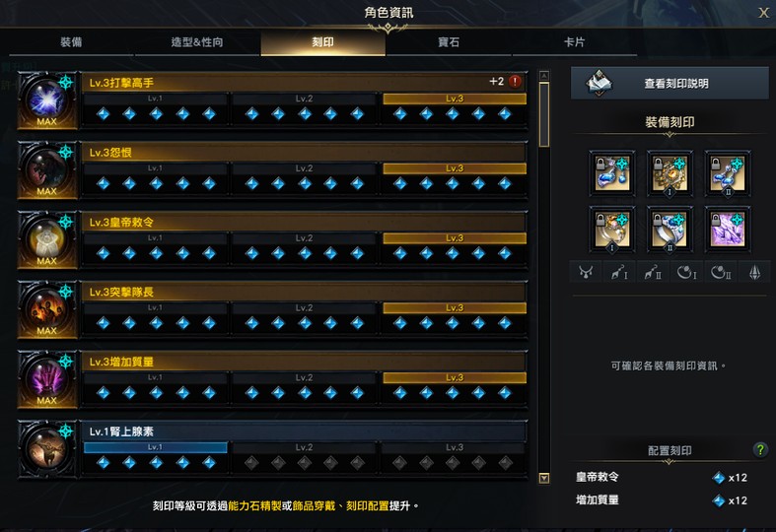This screenshot has height=532, width=776.
Task: Select the 腎上腺素 engraving icon
Action: [x=47, y=449]
